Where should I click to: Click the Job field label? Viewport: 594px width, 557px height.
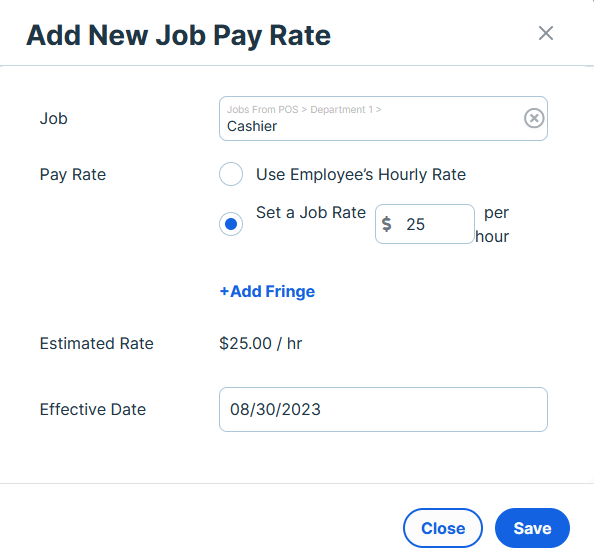(x=53, y=119)
